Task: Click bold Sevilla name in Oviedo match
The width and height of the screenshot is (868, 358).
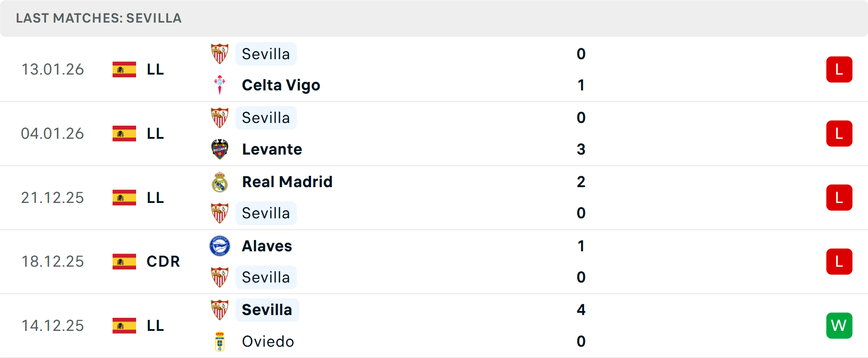Action: tap(267, 310)
